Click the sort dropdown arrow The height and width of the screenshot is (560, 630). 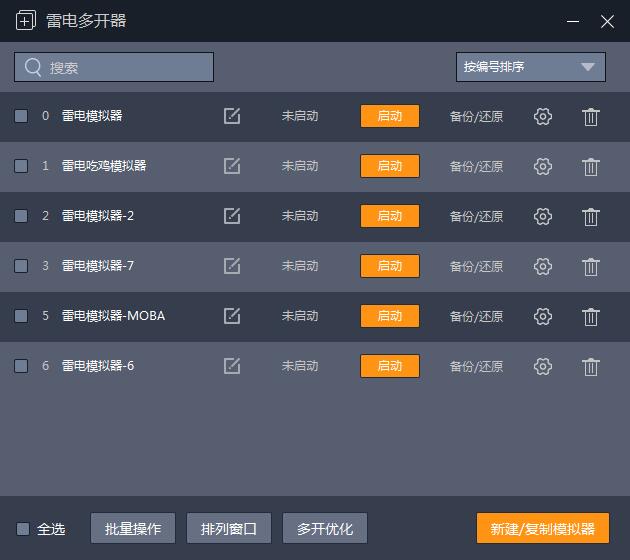(x=588, y=67)
